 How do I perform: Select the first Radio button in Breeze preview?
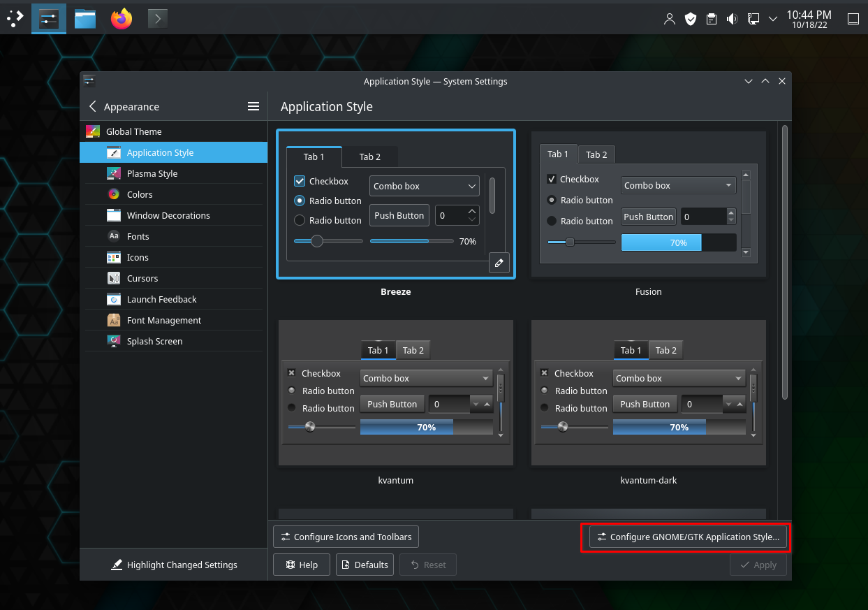pyautogui.click(x=300, y=201)
